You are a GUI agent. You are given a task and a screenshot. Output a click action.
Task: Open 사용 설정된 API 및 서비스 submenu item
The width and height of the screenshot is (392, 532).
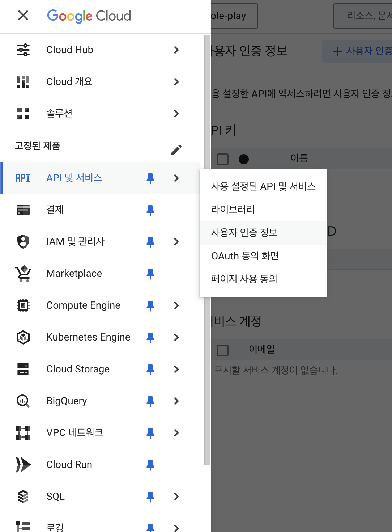(x=263, y=186)
